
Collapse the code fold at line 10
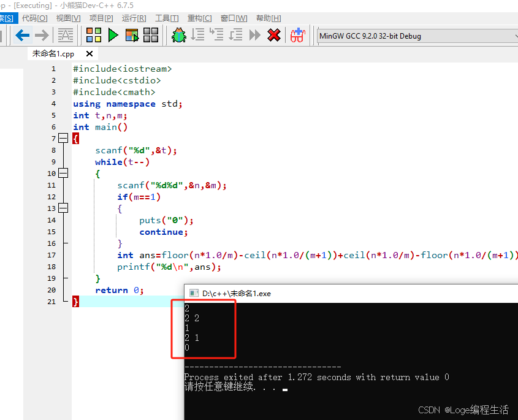tap(63, 173)
